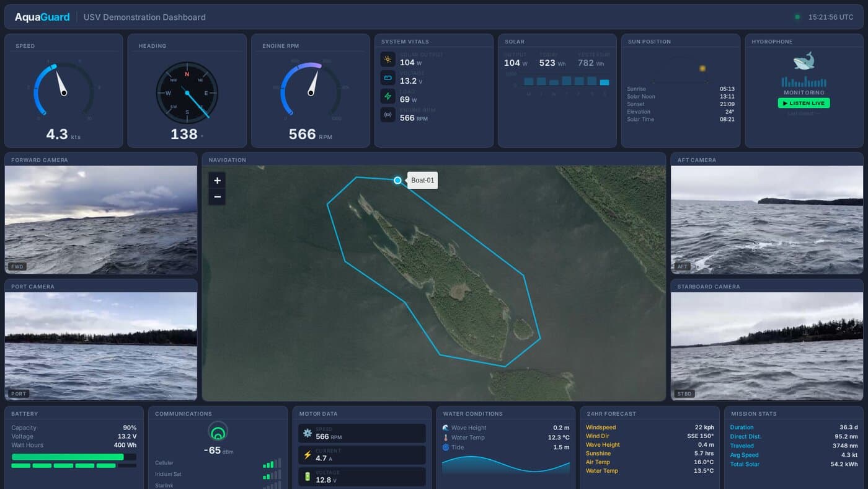Click the hydrophone audio level bars
Viewport: 868px width, 489px height.
pyautogui.click(x=804, y=81)
